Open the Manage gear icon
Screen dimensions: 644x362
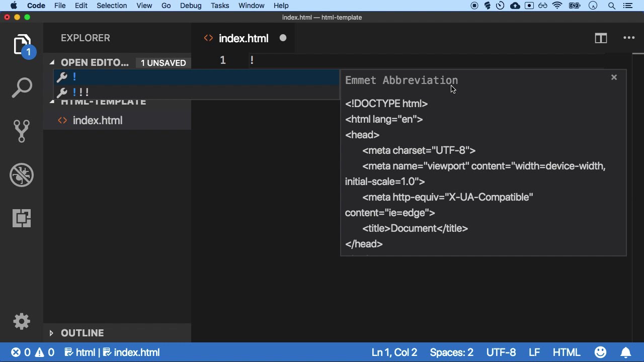[22, 321]
